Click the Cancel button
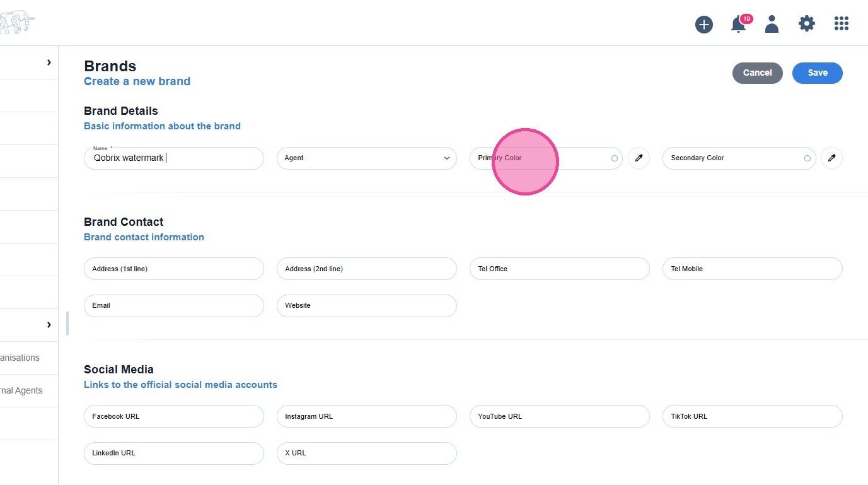The height and width of the screenshot is (485, 868). 758,73
